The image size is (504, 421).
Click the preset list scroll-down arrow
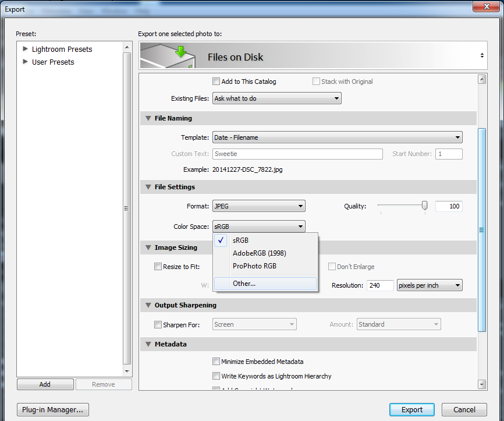(x=127, y=372)
